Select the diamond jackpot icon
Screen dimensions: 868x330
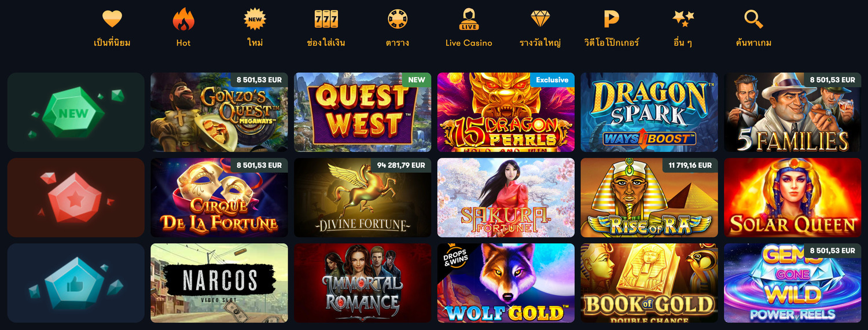coord(540,19)
